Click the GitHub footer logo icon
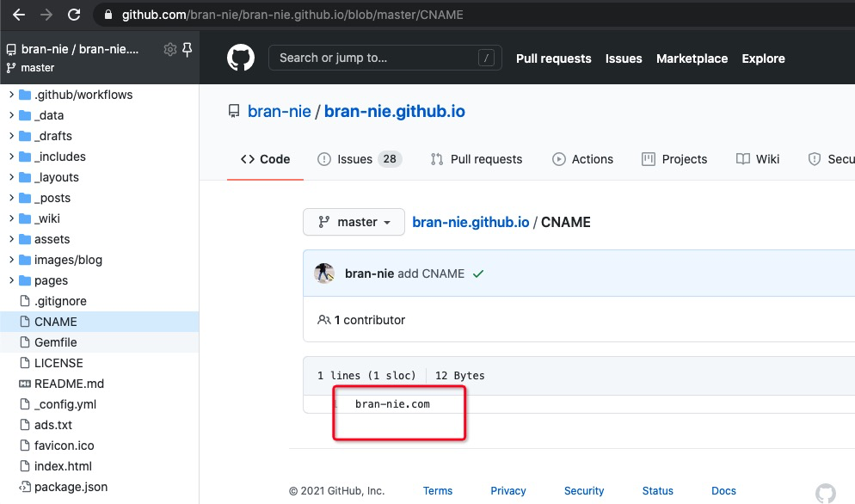The image size is (855, 504). 824,492
